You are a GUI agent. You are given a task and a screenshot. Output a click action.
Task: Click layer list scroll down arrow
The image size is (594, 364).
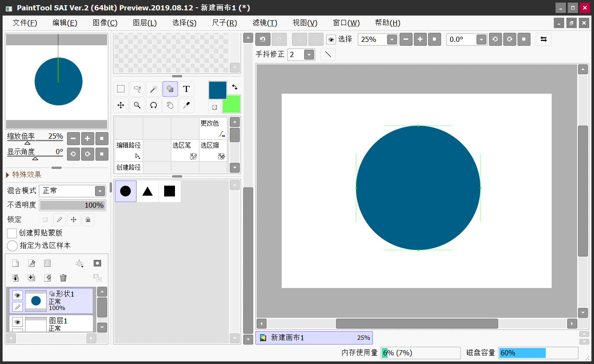[x=102, y=327]
